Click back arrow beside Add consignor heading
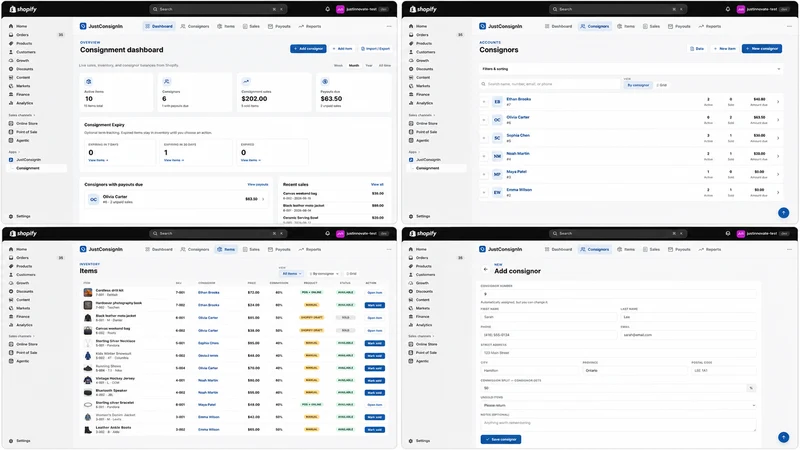This screenshot has width=800, height=450. point(485,269)
